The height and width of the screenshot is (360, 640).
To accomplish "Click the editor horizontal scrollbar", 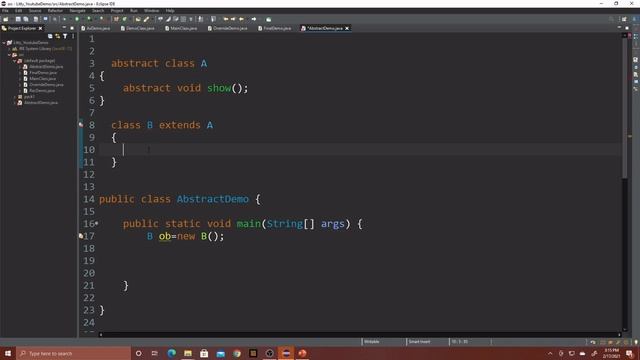I will (359, 335).
